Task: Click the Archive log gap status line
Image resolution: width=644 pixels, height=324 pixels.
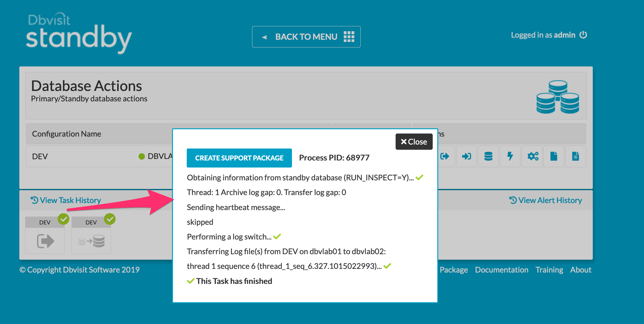Action: pyautogui.click(x=266, y=192)
